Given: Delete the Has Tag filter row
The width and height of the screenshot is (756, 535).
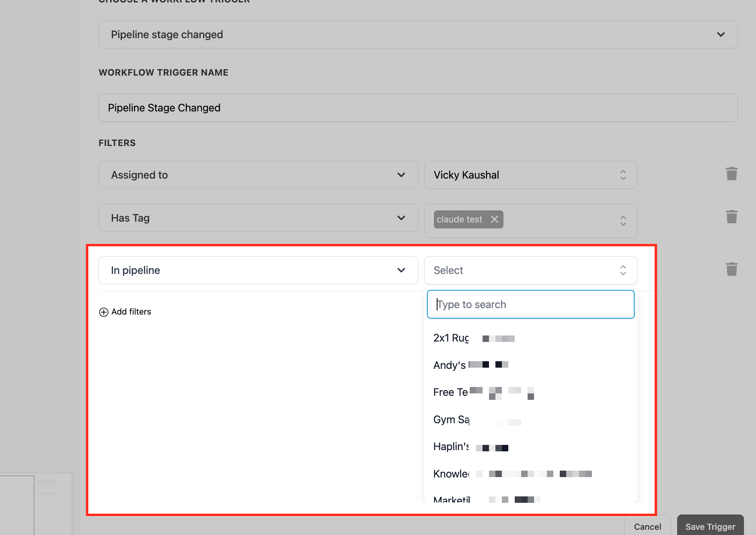Looking at the screenshot, I should [x=731, y=217].
